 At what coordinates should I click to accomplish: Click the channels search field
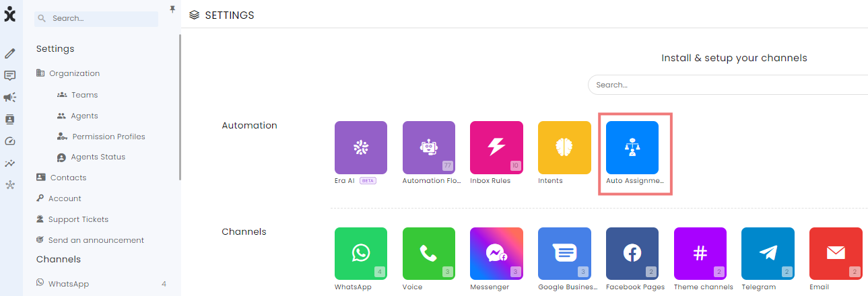click(728, 85)
